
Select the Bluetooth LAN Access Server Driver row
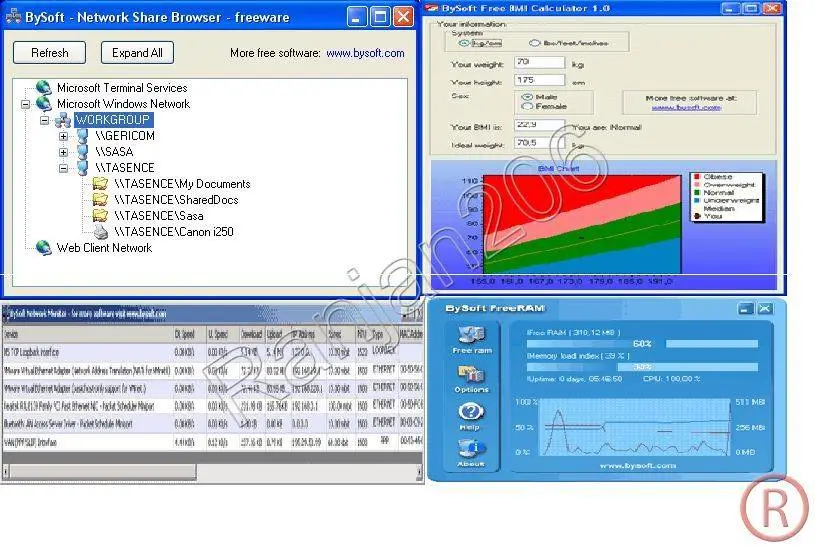tap(212, 424)
